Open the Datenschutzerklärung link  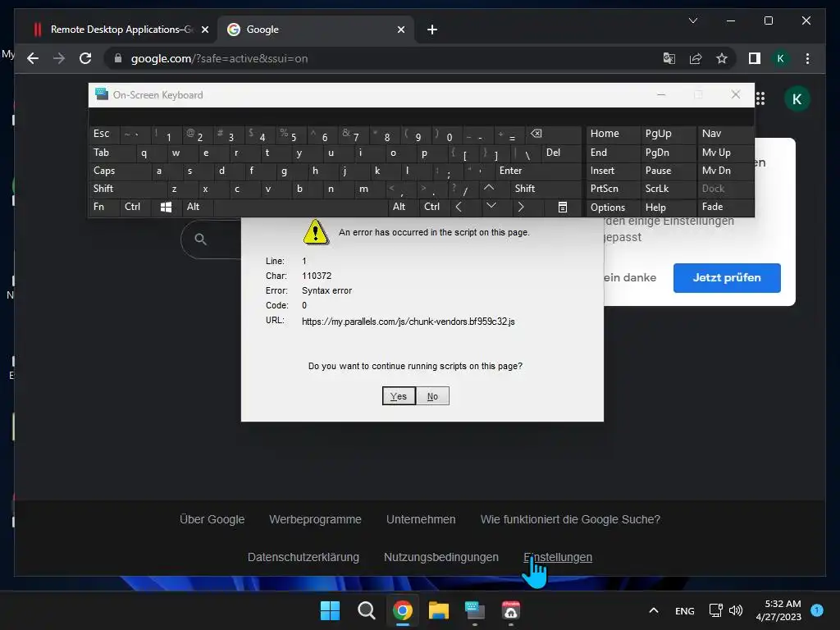[x=304, y=557]
